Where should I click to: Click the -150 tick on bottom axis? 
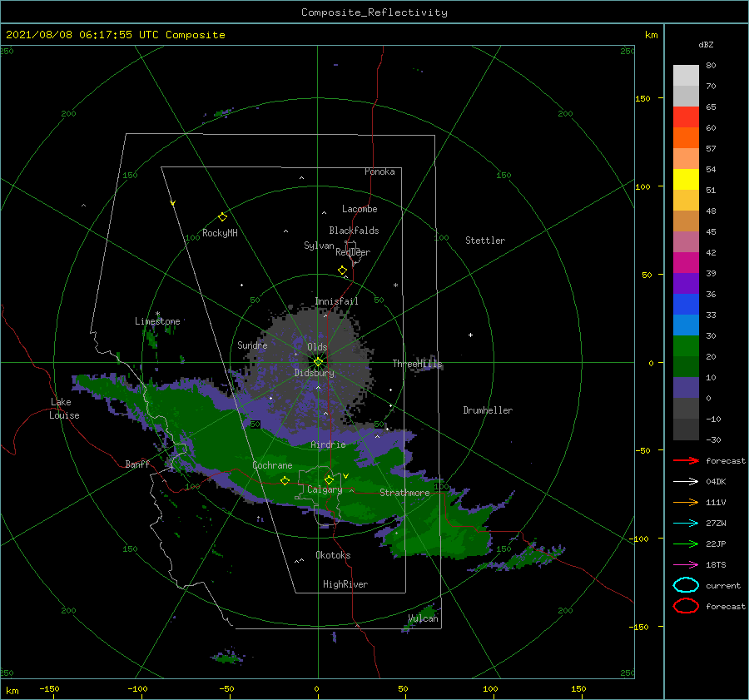point(49,688)
